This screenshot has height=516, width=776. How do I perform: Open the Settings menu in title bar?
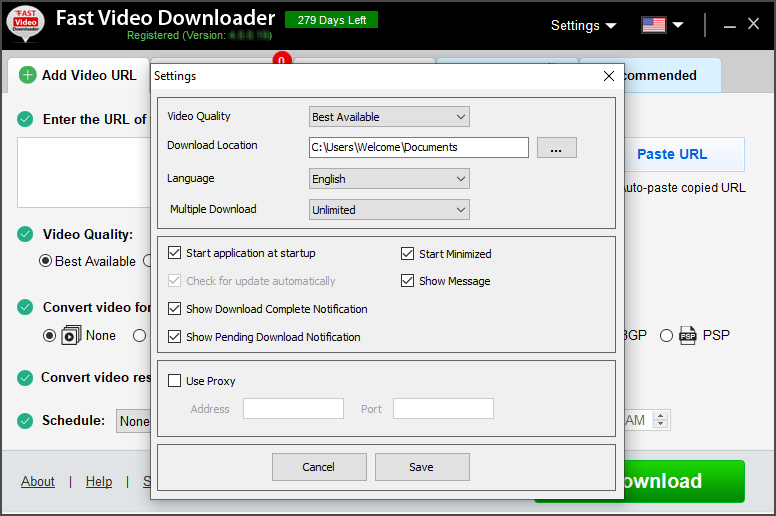tap(583, 25)
